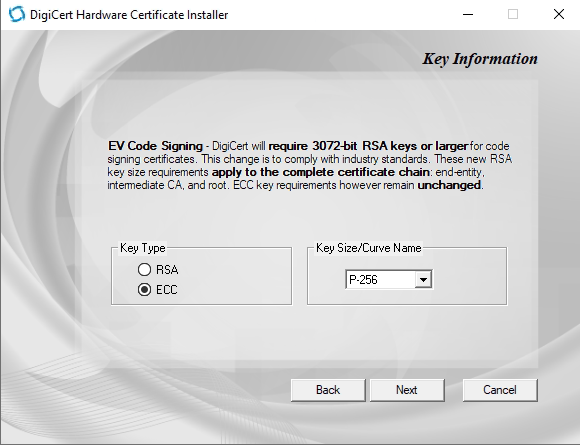The width and height of the screenshot is (580, 445).
Task: Cancel the certificate installation
Action: point(500,390)
